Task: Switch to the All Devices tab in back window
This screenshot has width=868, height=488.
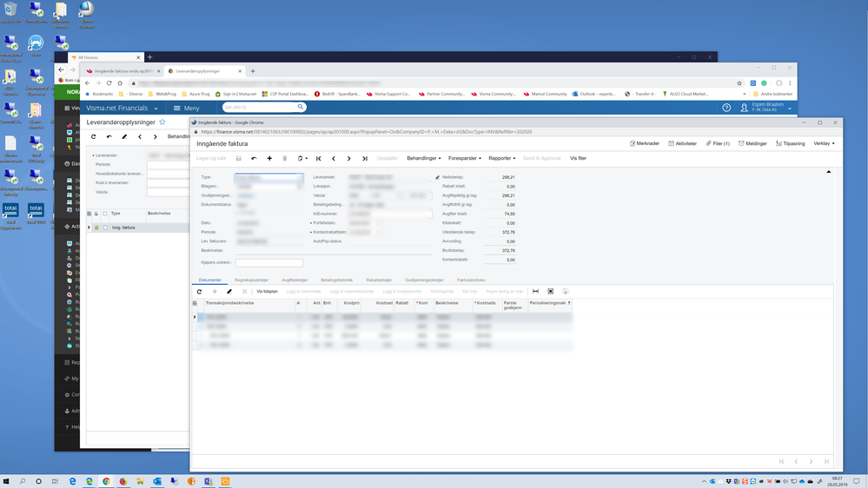Action: click(x=105, y=57)
